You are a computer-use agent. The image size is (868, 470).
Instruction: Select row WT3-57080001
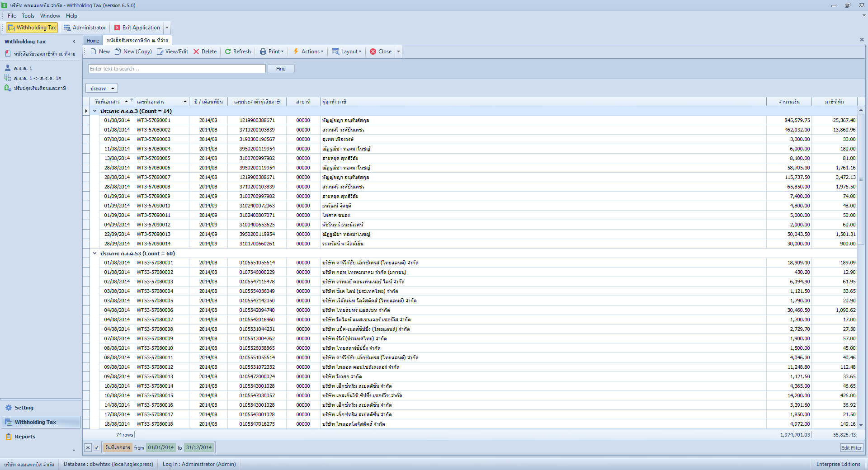tap(470, 121)
